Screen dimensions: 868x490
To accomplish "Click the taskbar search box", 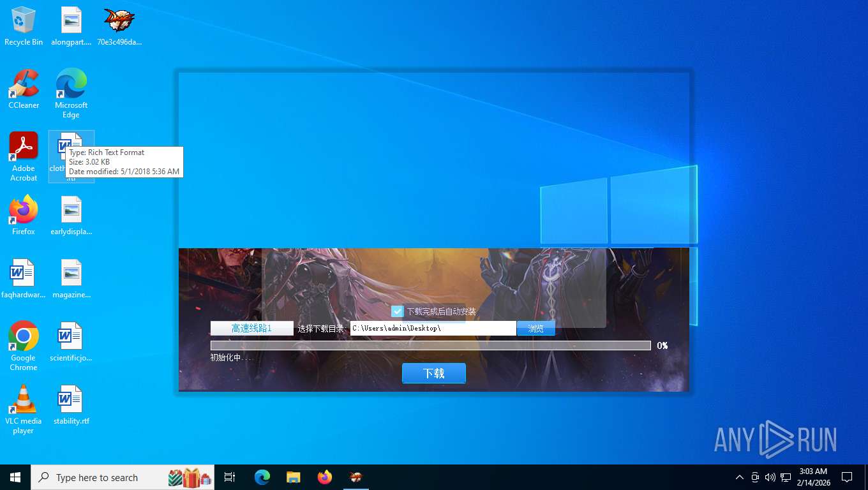I will click(123, 477).
